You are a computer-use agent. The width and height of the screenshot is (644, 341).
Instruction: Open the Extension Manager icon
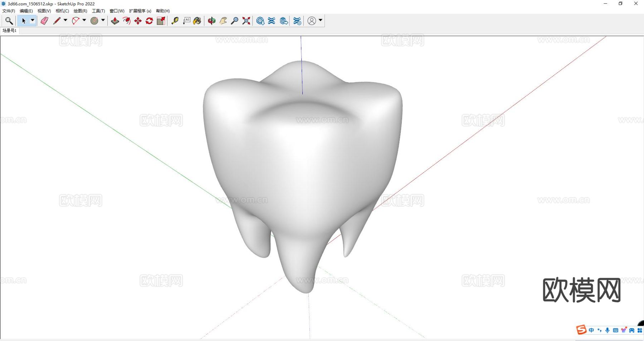click(x=297, y=21)
